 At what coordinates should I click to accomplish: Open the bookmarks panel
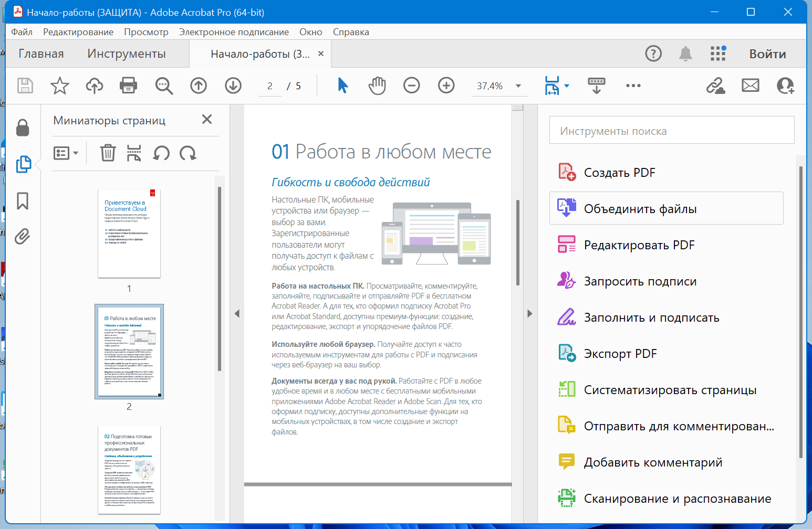pyautogui.click(x=23, y=200)
